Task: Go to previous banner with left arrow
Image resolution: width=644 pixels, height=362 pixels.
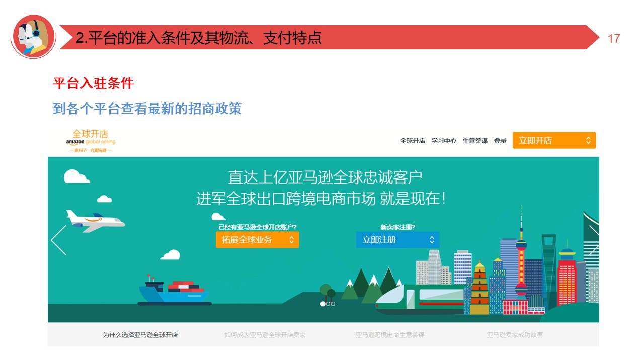Action: coord(58,240)
